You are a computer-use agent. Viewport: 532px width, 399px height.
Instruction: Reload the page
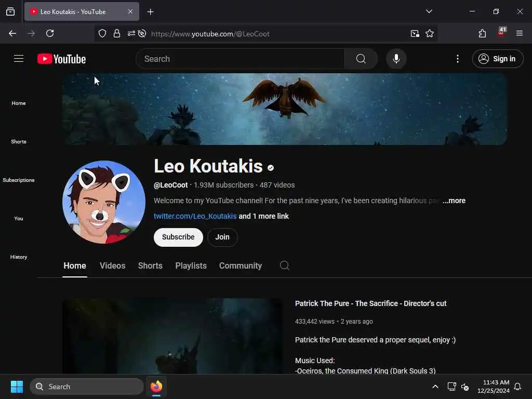pyautogui.click(x=50, y=33)
